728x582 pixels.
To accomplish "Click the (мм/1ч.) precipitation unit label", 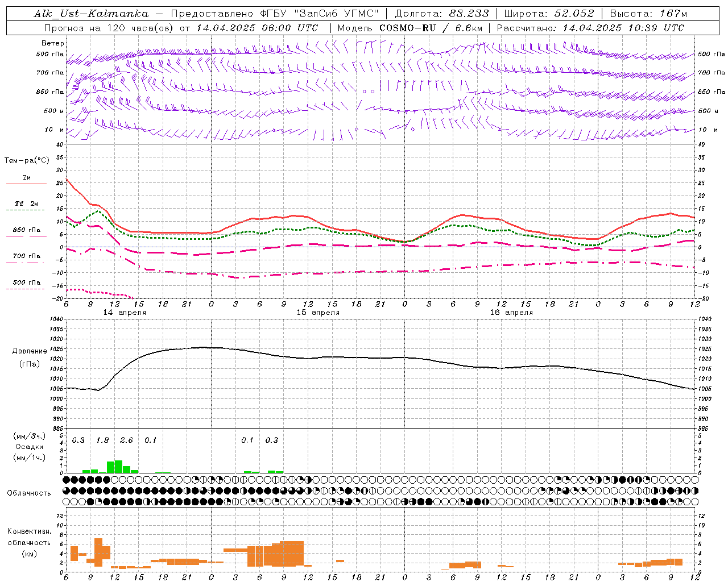I will click(30, 458).
